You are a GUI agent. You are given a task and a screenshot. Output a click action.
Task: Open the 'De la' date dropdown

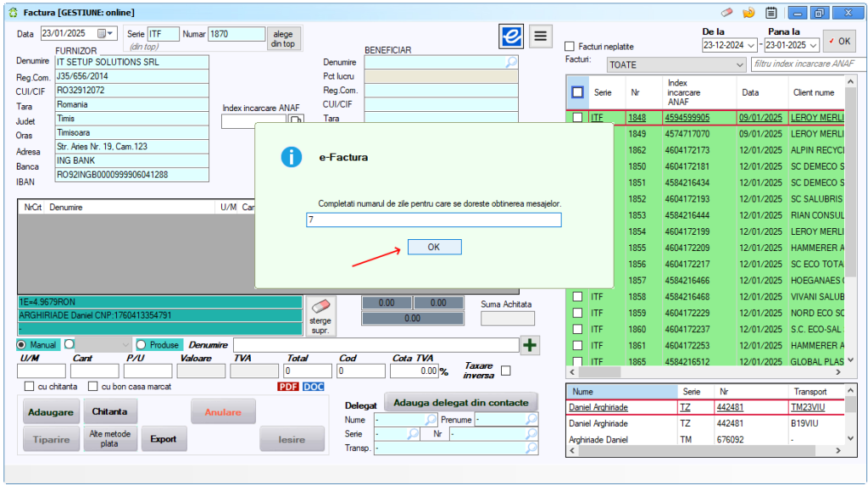(x=751, y=46)
